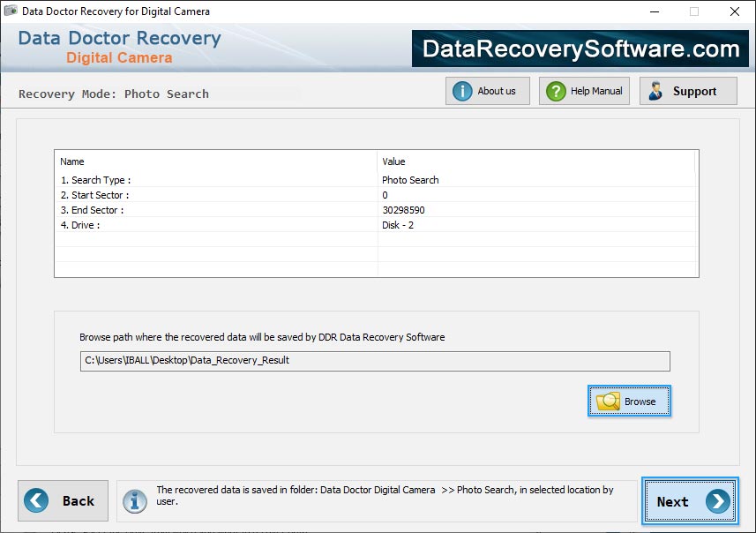The width and height of the screenshot is (756, 533).
Task: Click the Back button
Action: [63, 500]
